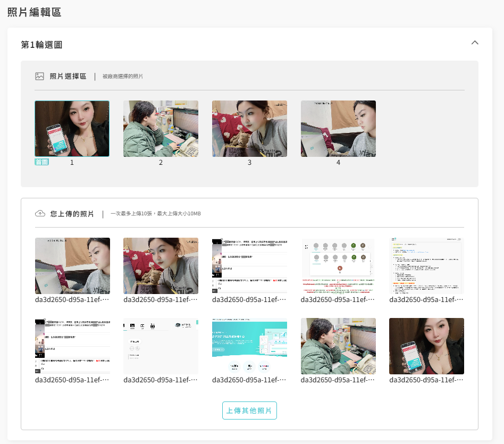The width and height of the screenshot is (504, 444).
Task: Open uploaded document screenshot with bulleted text
Action: point(426,266)
